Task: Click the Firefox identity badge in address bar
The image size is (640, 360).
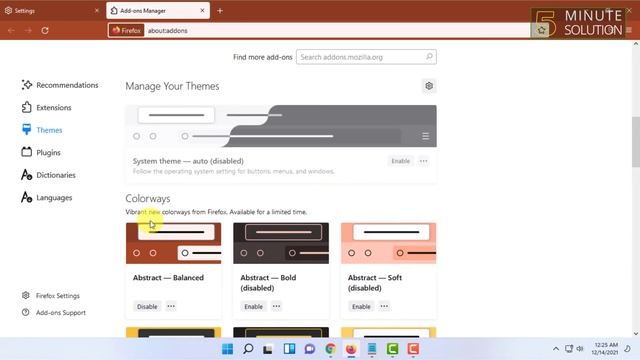Action: coord(127,30)
